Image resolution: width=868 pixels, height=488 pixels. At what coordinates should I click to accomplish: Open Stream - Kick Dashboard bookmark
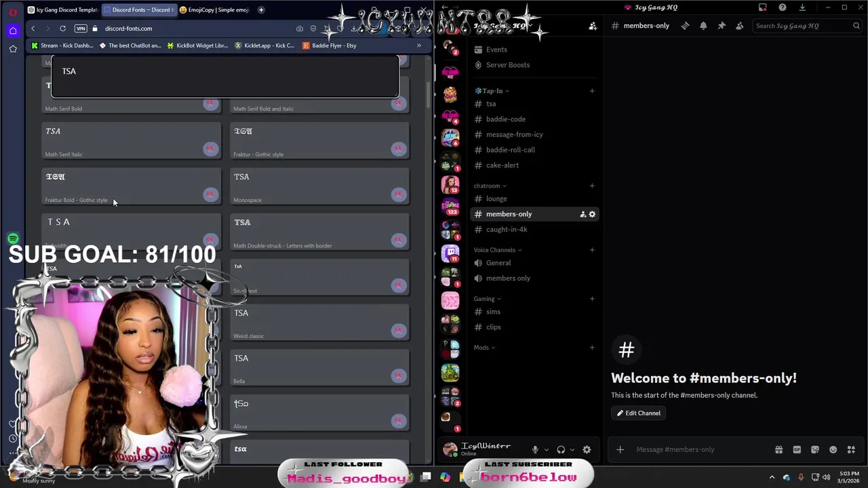[x=62, y=45]
